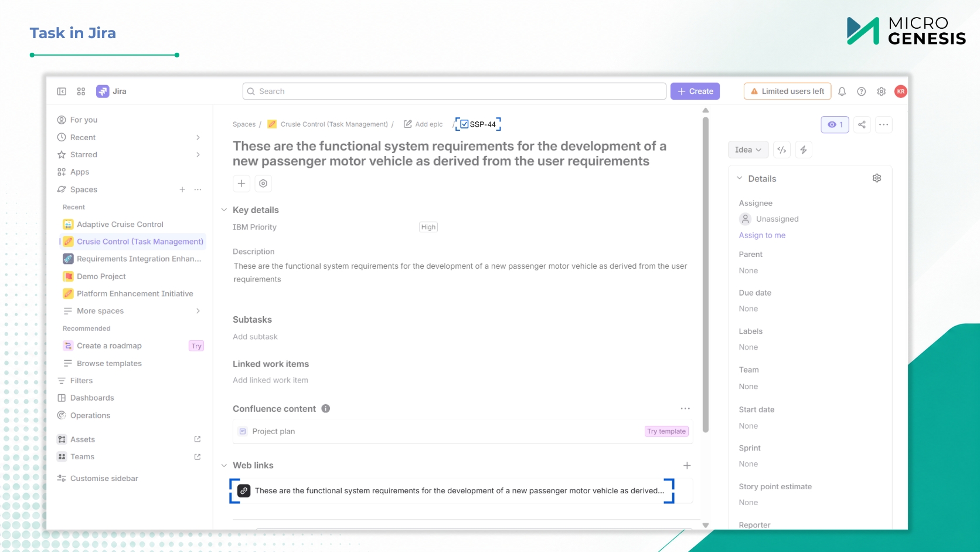Screen dimensions: 980x552
Task: Click the development code icon button
Action: (782, 150)
